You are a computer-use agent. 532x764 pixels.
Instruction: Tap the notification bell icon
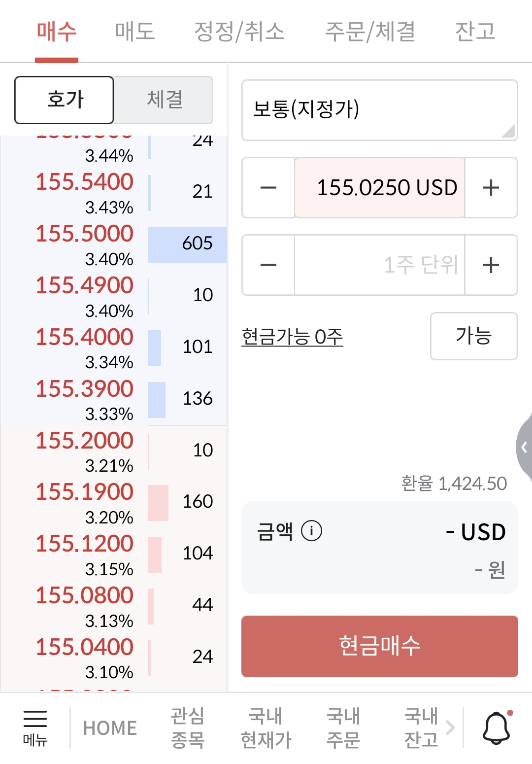[497, 728]
